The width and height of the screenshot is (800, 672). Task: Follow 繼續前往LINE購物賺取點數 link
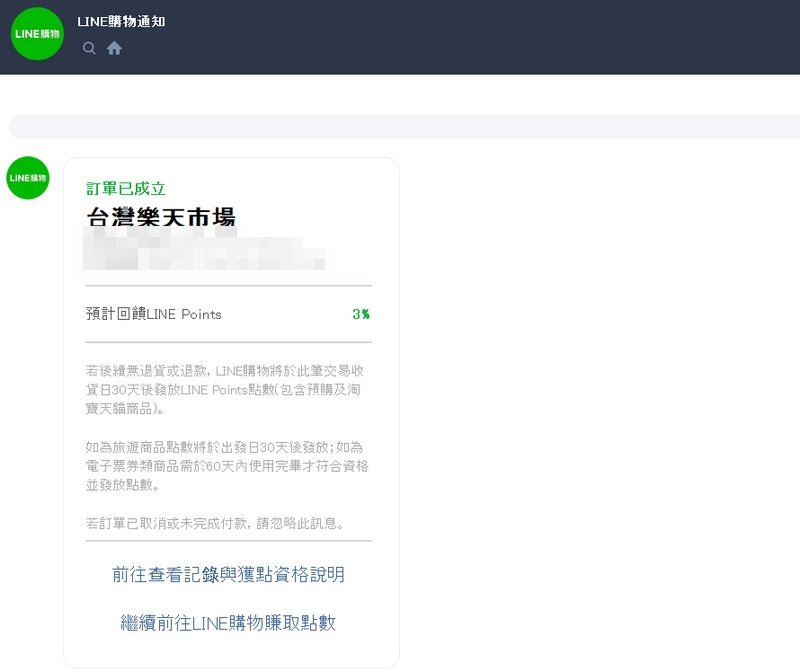(228, 623)
